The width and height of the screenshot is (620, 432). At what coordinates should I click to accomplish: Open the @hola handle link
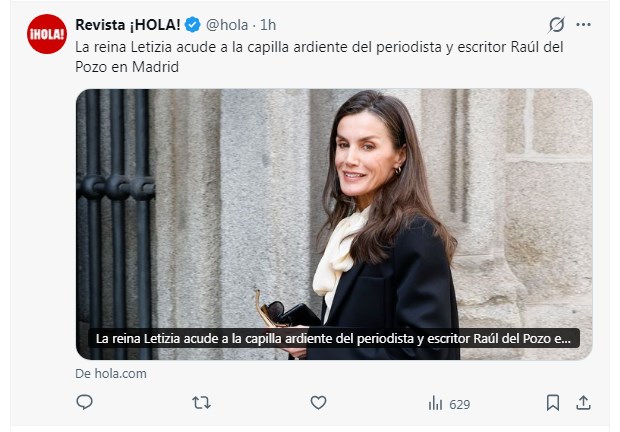227,25
